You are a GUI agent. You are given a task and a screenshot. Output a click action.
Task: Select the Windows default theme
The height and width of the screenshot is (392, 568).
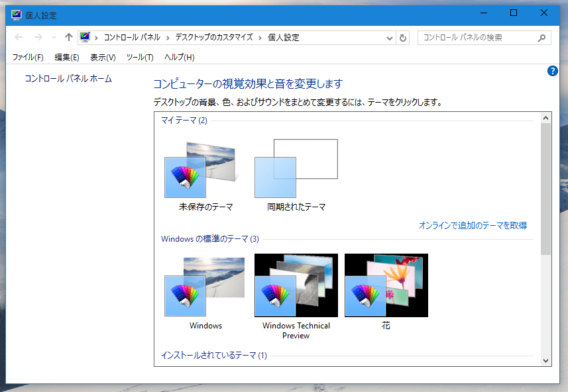205,292
